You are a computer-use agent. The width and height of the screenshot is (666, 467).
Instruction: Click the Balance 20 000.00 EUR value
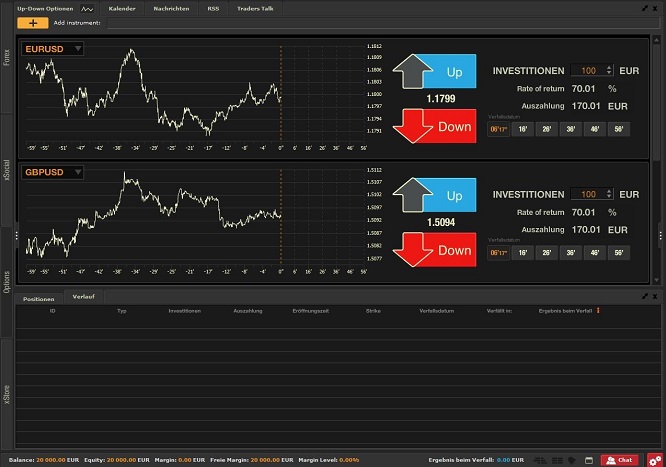pyautogui.click(x=57, y=460)
